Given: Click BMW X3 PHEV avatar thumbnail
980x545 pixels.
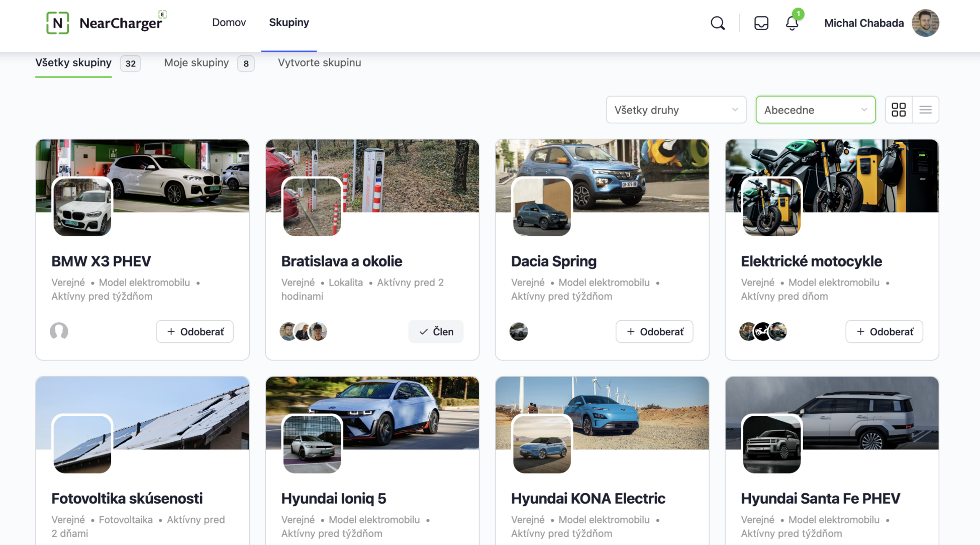Looking at the screenshot, I should [82, 207].
